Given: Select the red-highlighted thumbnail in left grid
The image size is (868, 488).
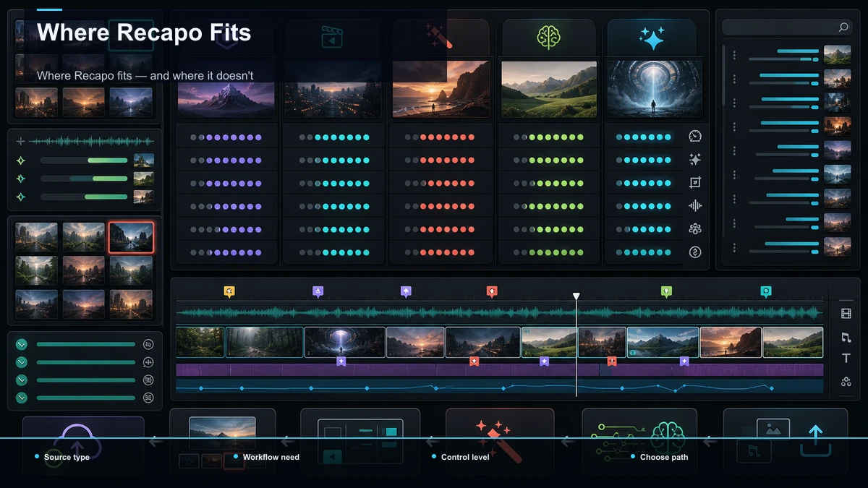Looking at the screenshot, I should 131,237.
